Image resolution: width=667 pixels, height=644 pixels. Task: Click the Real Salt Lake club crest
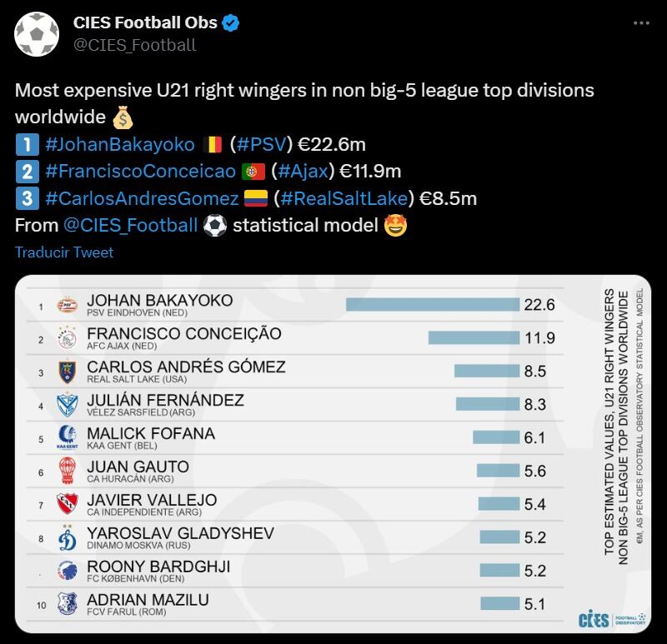pos(67,372)
